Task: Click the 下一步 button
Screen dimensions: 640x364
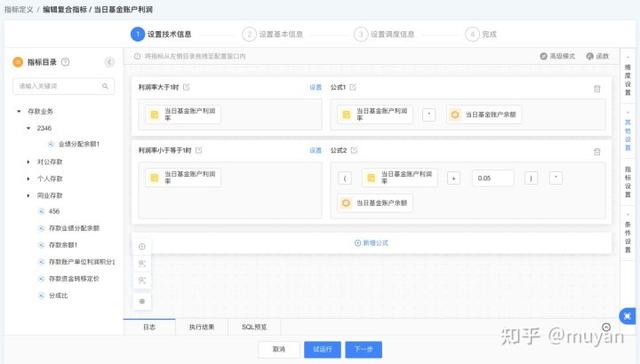Action: point(364,349)
